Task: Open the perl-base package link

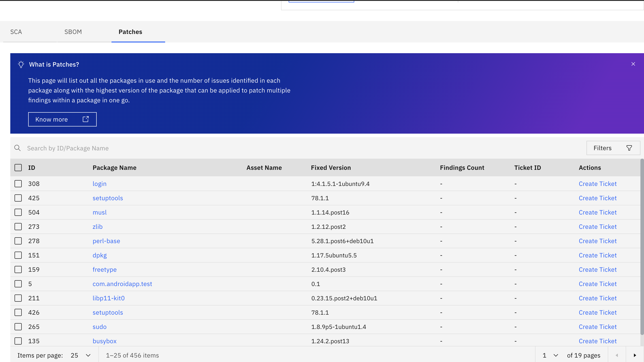Action: click(x=106, y=241)
